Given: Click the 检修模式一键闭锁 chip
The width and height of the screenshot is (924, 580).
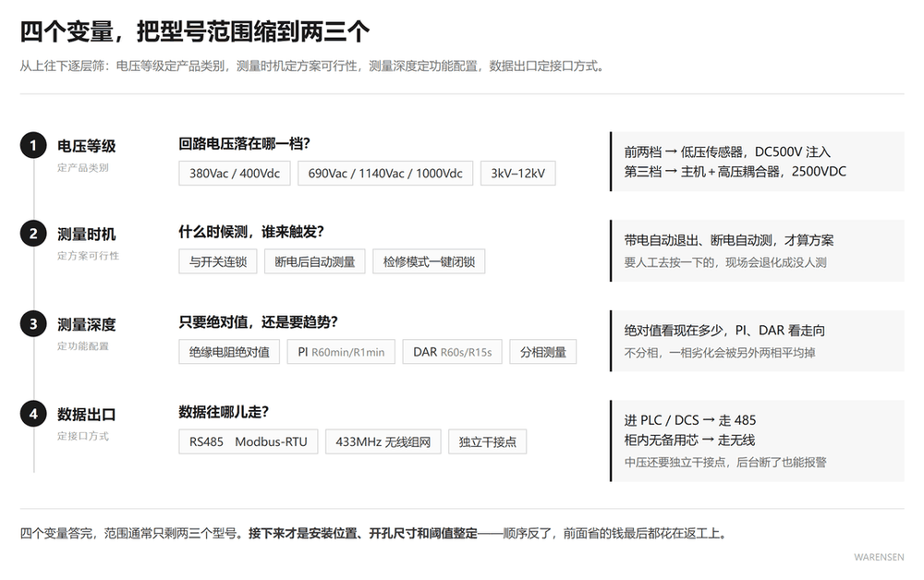Looking at the screenshot, I should pos(429,261).
